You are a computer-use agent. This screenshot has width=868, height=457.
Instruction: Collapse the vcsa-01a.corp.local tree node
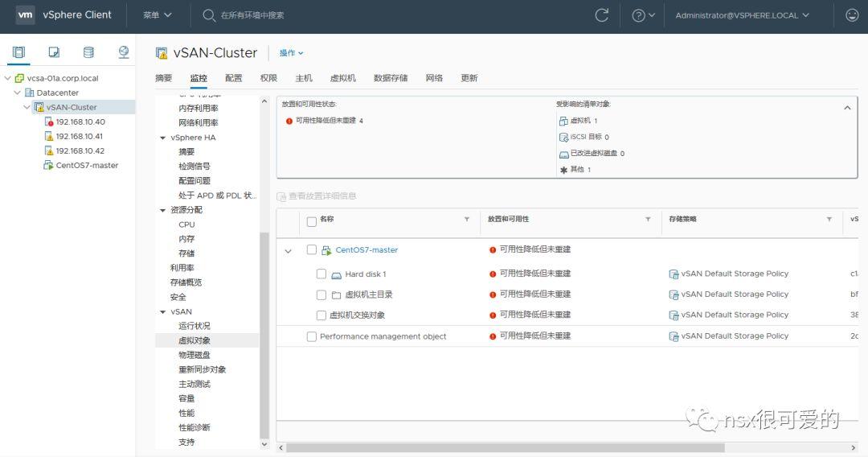(8, 78)
